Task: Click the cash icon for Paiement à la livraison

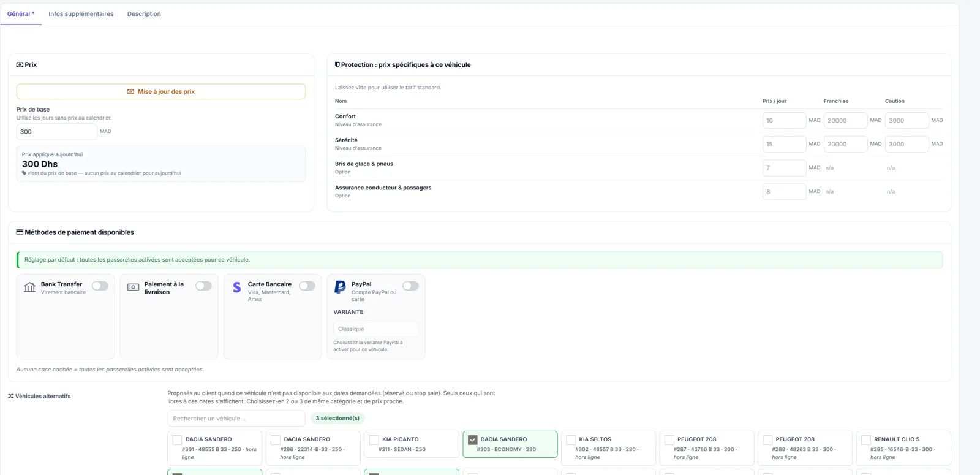Action: (133, 287)
